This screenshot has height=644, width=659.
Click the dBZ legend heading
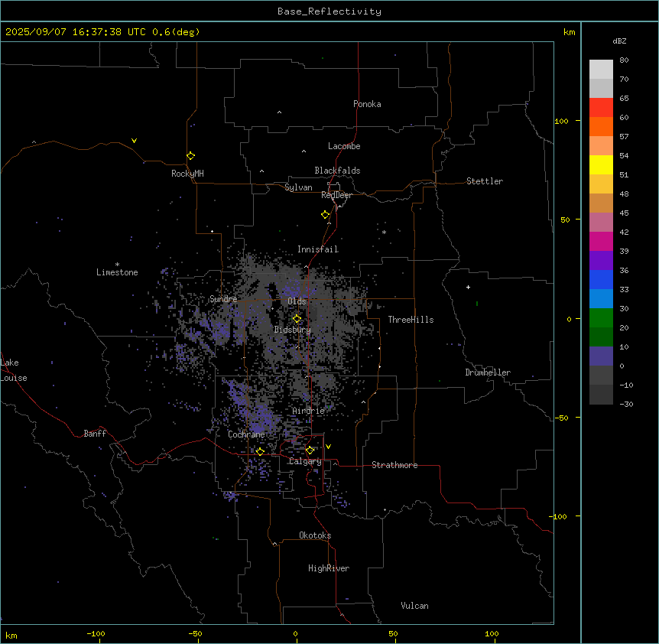click(619, 41)
